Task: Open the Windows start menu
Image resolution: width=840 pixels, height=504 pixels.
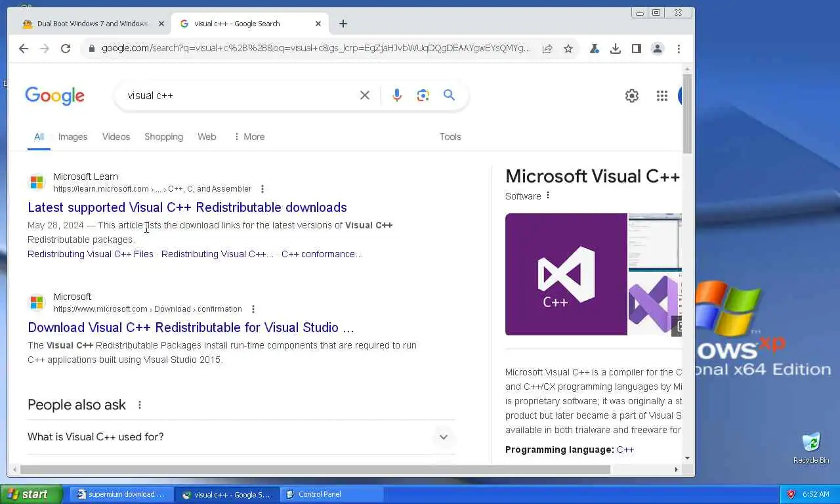Action: 31,494
